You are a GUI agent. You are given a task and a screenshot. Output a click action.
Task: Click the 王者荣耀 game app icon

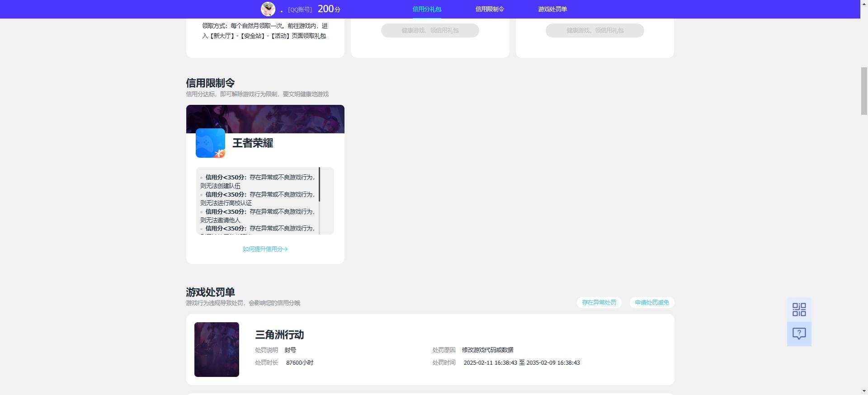210,143
